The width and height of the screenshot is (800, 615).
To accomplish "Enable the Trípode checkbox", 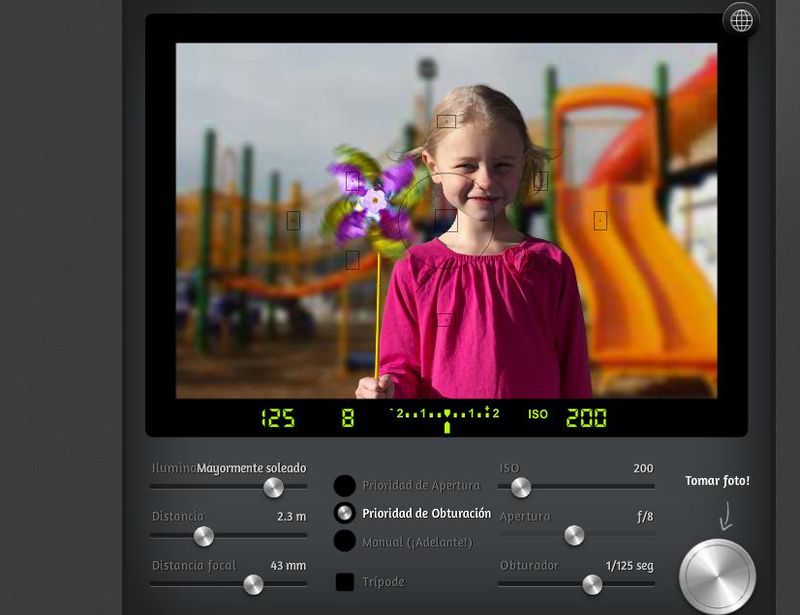I will coord(345,582).
